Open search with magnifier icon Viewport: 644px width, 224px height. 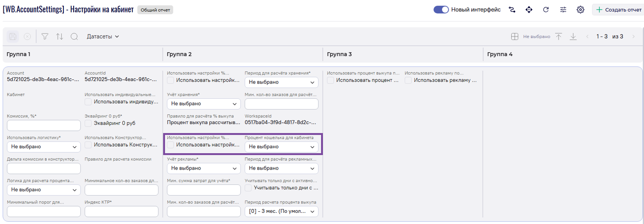click(x=74, y=37)
